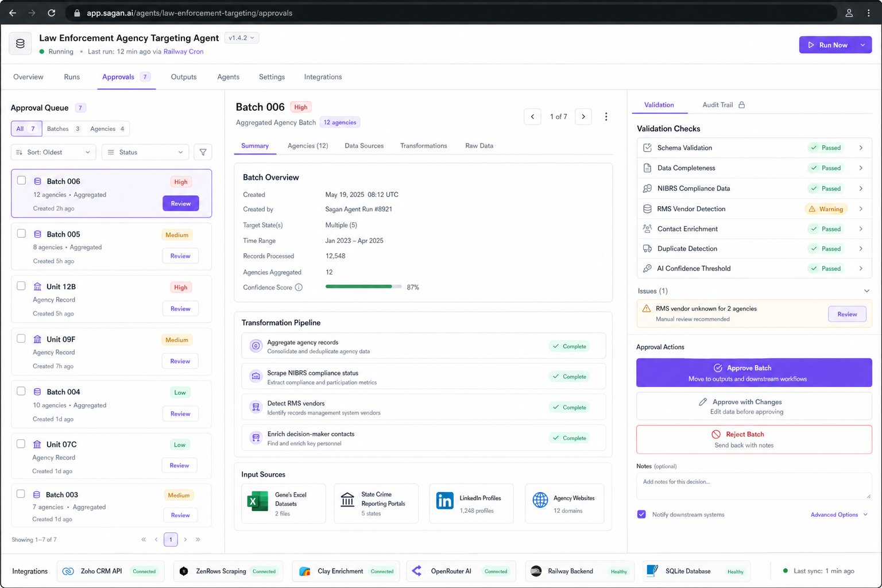This screenshot has height=588, width=882.
Task: Click the Railway Backend icon
Action: 536,571
